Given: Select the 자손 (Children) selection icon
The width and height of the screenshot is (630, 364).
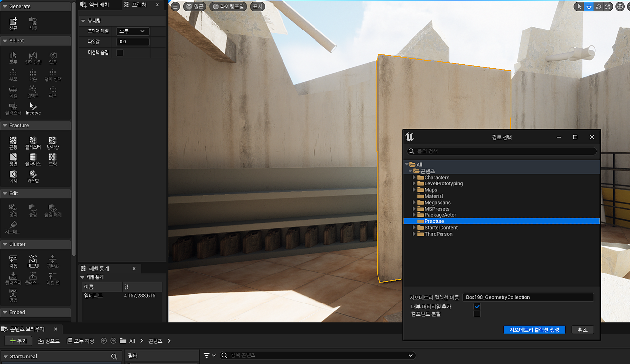Looking at the screenshot, I should click(33, 74).
